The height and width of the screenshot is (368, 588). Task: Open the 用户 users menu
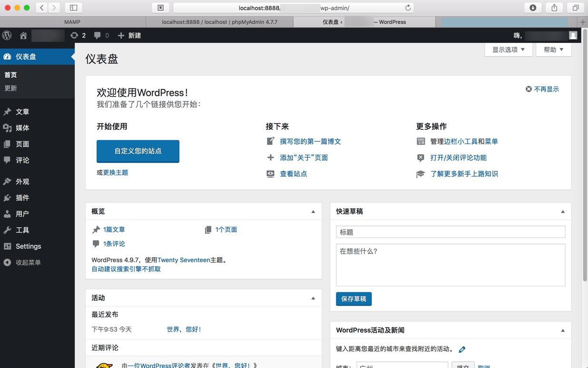coord(37,214)
